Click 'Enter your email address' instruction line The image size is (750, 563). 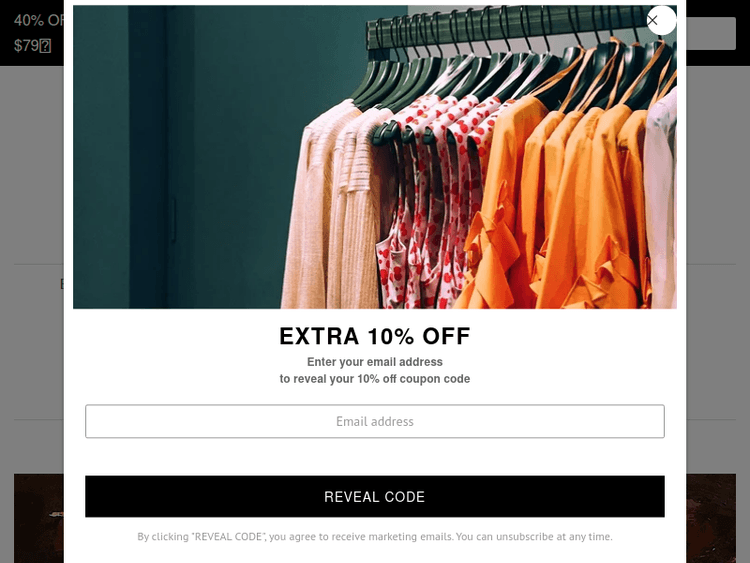click(375, 362)
